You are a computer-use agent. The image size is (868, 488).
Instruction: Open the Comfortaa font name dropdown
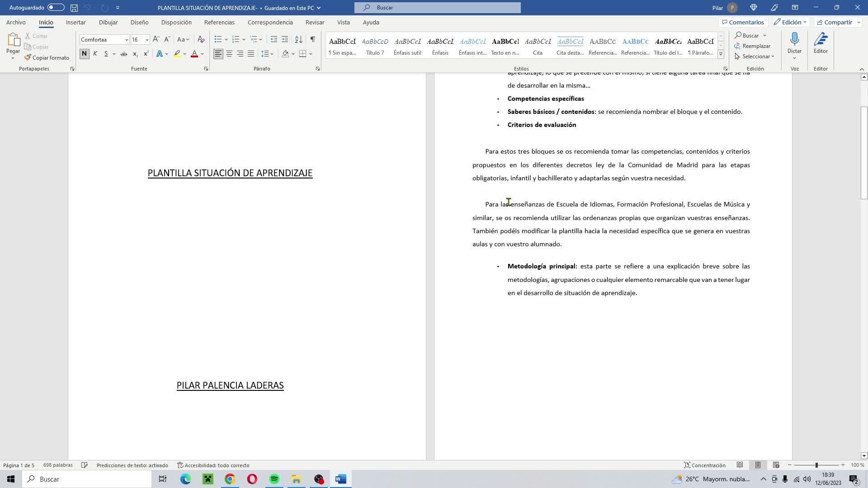click(x=127, y=40)
